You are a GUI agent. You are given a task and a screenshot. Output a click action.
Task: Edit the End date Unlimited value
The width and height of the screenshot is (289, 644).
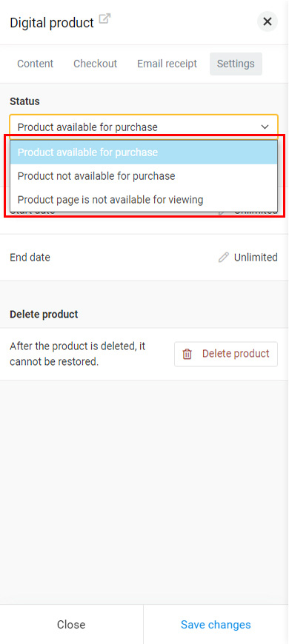click(x=256, y=258)
